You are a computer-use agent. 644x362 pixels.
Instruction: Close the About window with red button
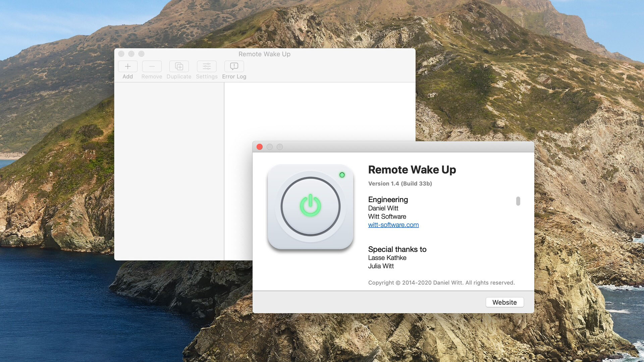click(x=260, y=147)
